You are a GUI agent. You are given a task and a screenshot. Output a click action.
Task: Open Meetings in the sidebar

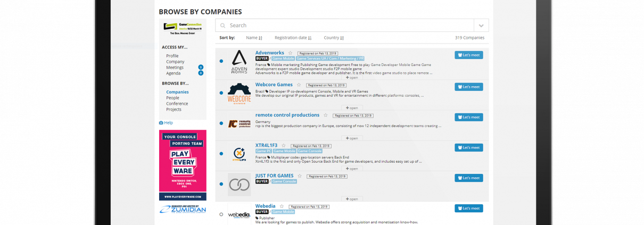point(175,68)
